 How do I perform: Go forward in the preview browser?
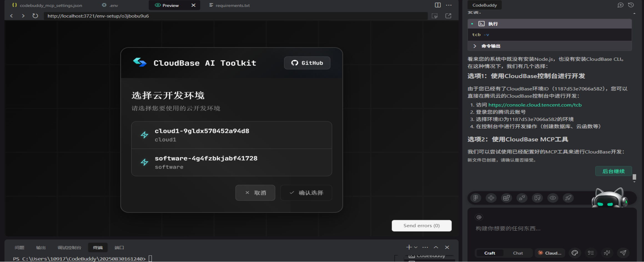pyautogui.click(x=23, y=16)
